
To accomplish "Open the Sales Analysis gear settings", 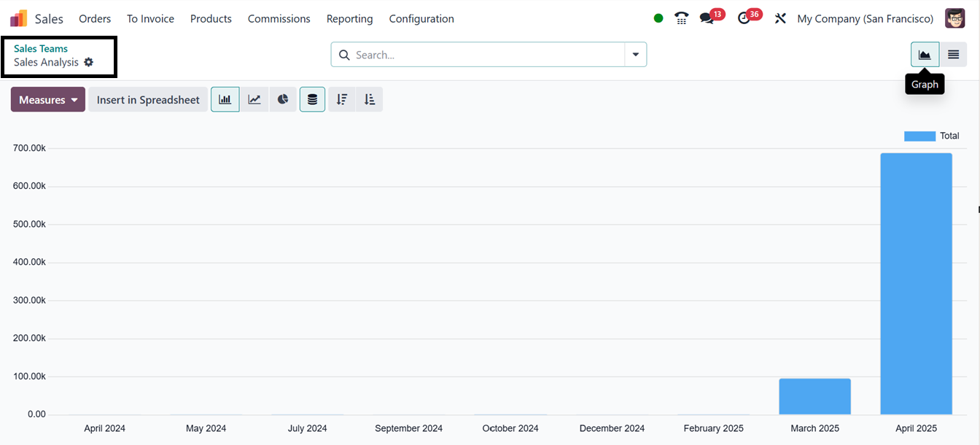I will tap(89, 63).
